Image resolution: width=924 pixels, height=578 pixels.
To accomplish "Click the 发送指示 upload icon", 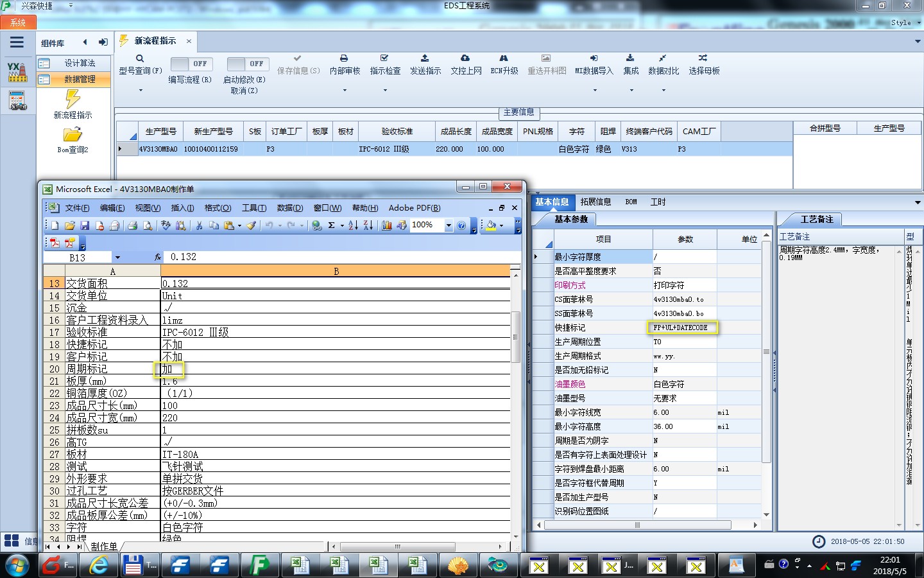I will (x=425, y=58).
